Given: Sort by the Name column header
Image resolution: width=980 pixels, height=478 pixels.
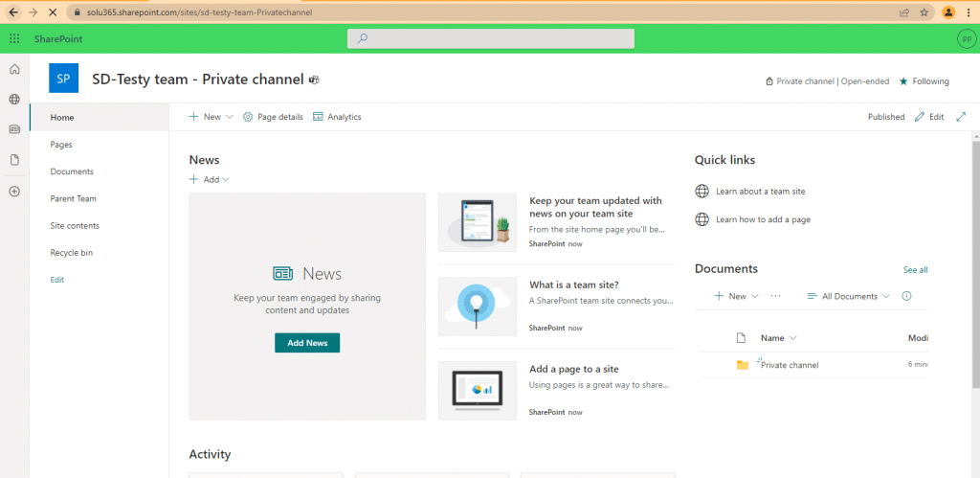Looking at the screenshot, I should pos(778,338).
